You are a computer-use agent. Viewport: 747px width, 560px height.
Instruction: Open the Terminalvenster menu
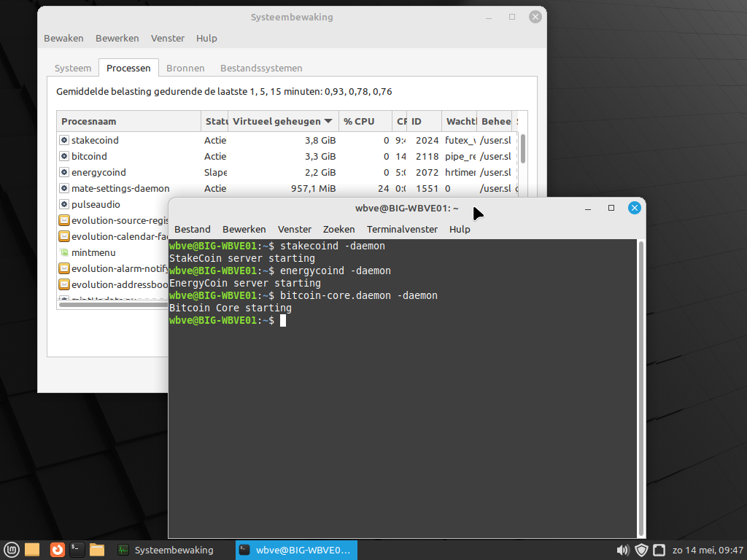[402, 229]
